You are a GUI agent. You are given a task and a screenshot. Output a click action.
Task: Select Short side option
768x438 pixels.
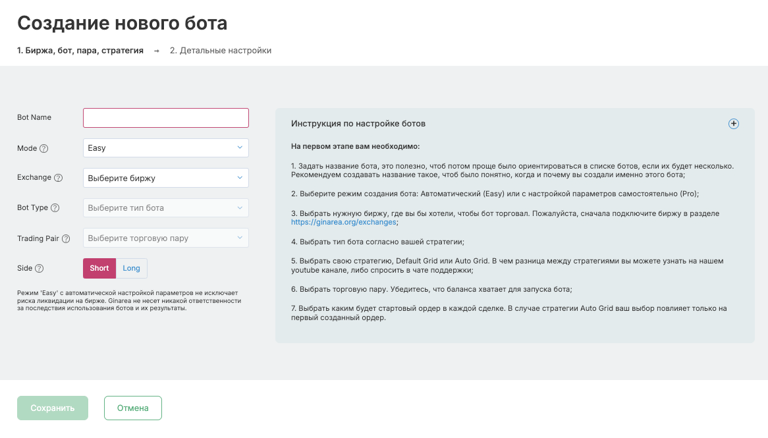(99, 268)
